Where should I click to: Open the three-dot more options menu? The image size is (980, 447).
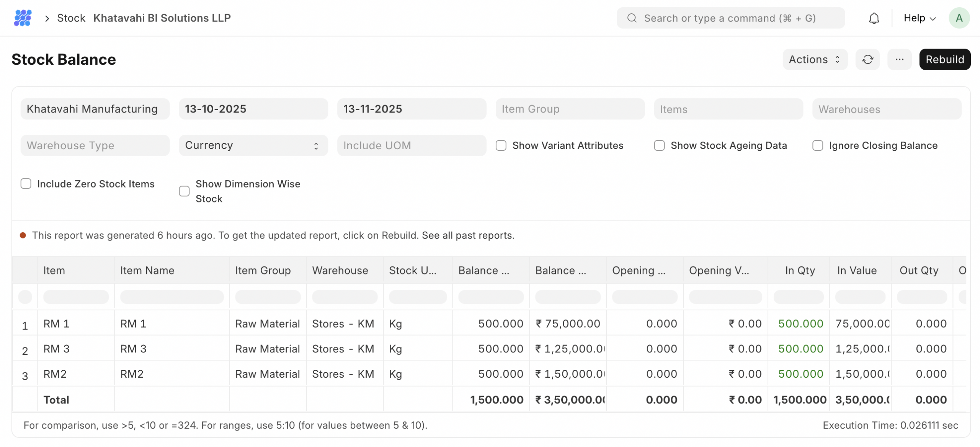[x=899, y=59]
